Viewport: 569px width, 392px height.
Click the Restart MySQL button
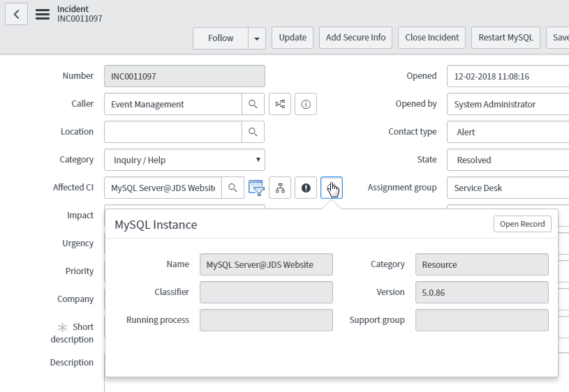[506, 38]
